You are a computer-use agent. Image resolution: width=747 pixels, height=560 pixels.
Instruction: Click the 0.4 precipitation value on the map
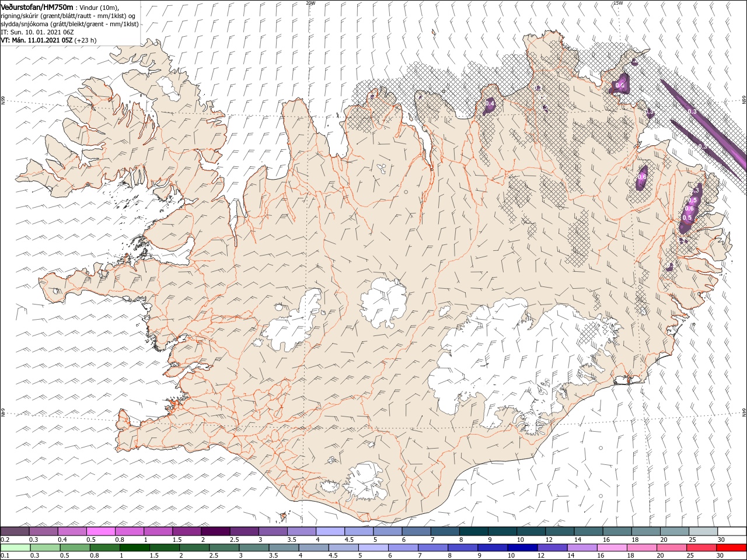[490, 104]
